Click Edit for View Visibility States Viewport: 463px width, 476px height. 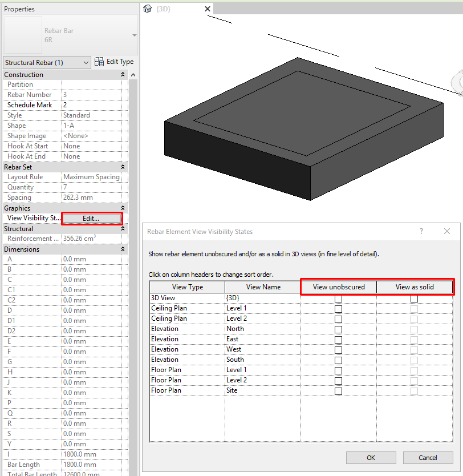coord(91,219)
